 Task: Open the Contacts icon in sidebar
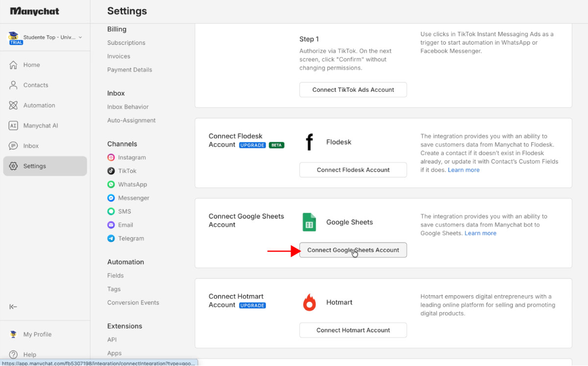(x=14, y=85)
